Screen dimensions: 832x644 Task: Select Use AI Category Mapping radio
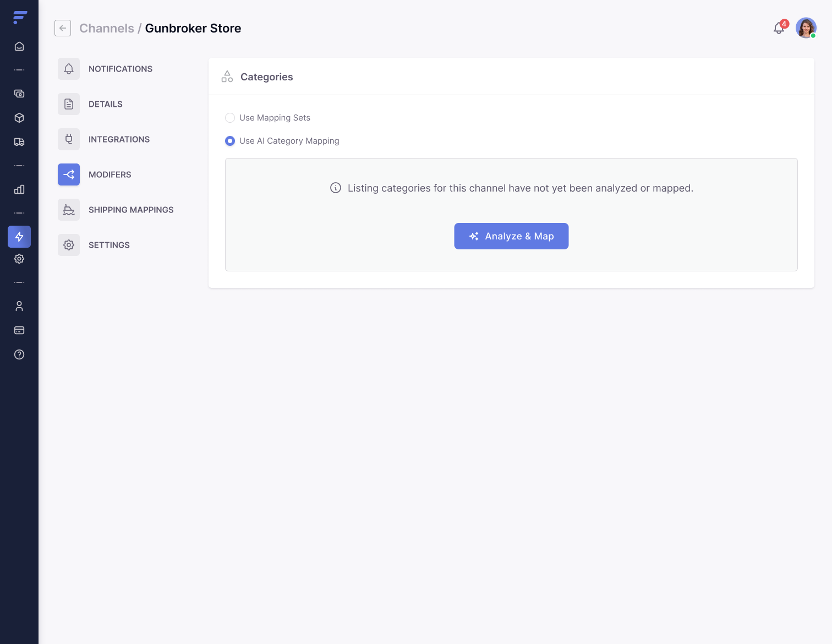(230, 141)
